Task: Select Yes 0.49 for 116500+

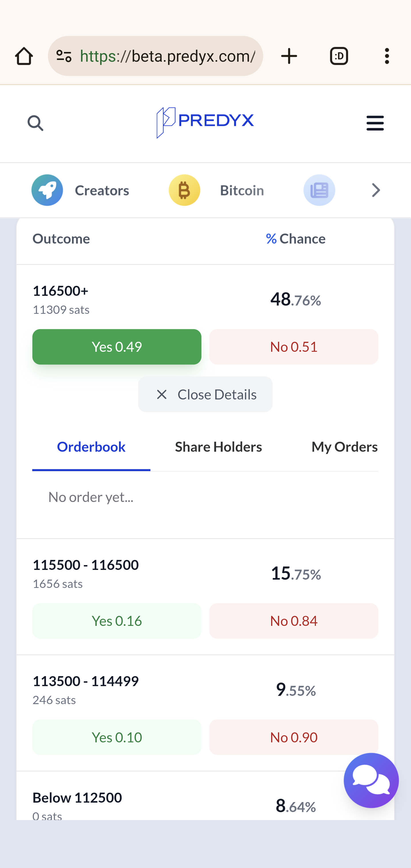Action: coord(116,347)
